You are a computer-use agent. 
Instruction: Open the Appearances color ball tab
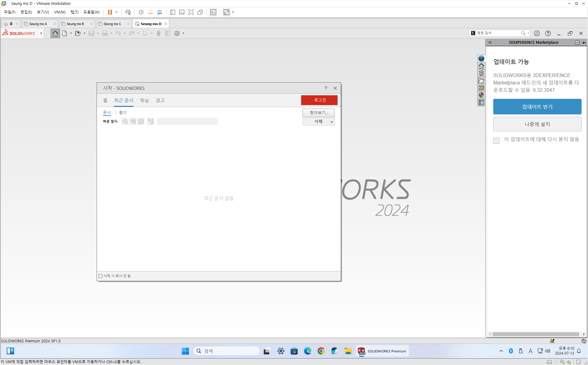[481, 95]
